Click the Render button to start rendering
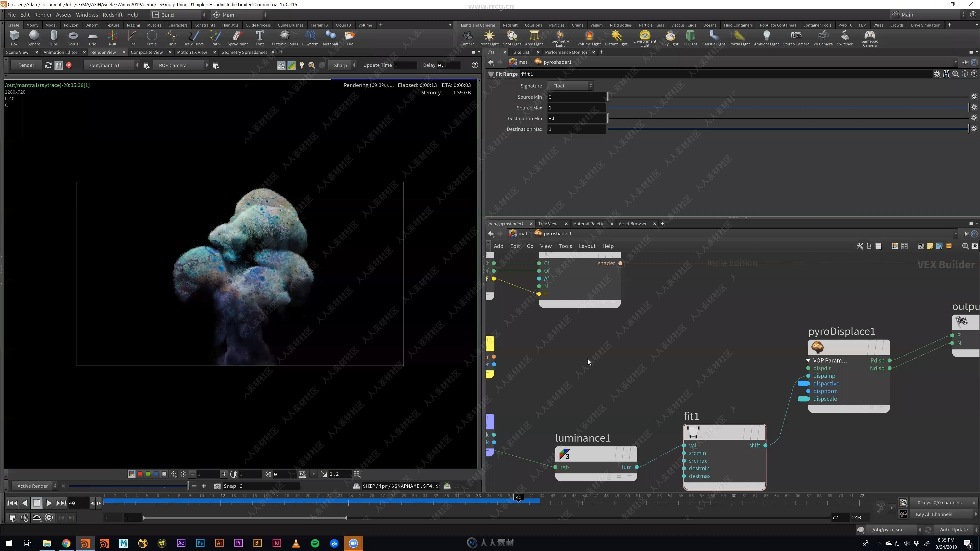The width and height of the screenshot is (980, 551). [25, 65]
